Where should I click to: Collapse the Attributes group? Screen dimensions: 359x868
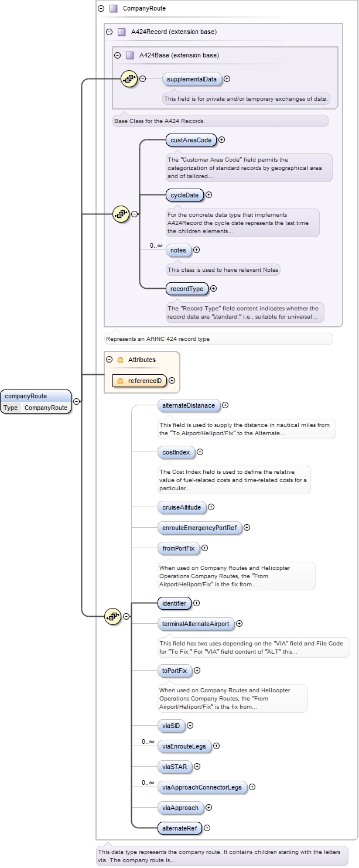coord(110,360)
